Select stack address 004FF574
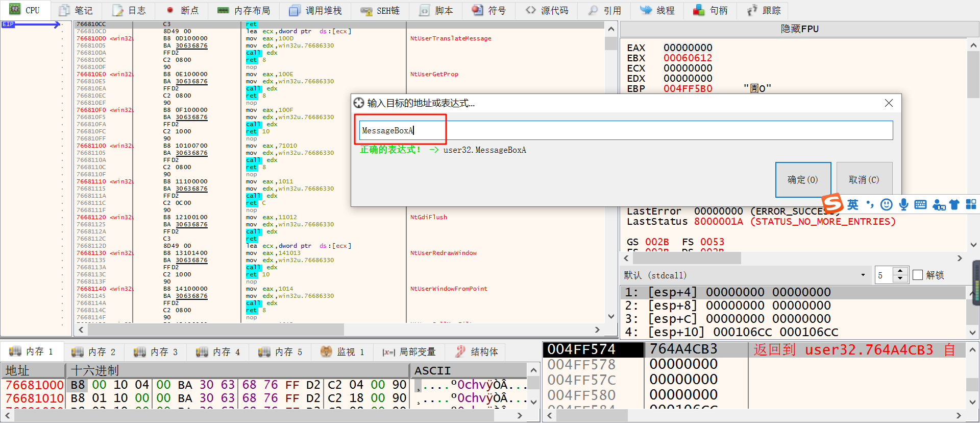 tap(581, 349)
